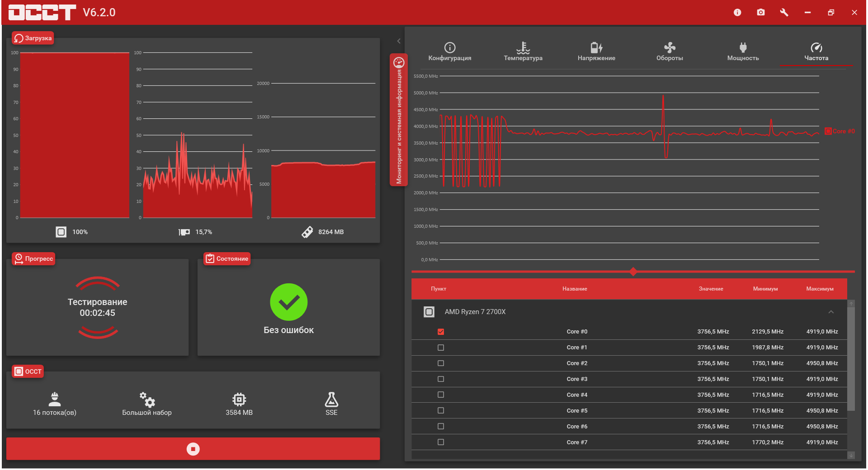Image resolution: width=868 pixels, height=470 pixels.
Task: Check the Core #5 checkbox
Action: coord(441,411)
